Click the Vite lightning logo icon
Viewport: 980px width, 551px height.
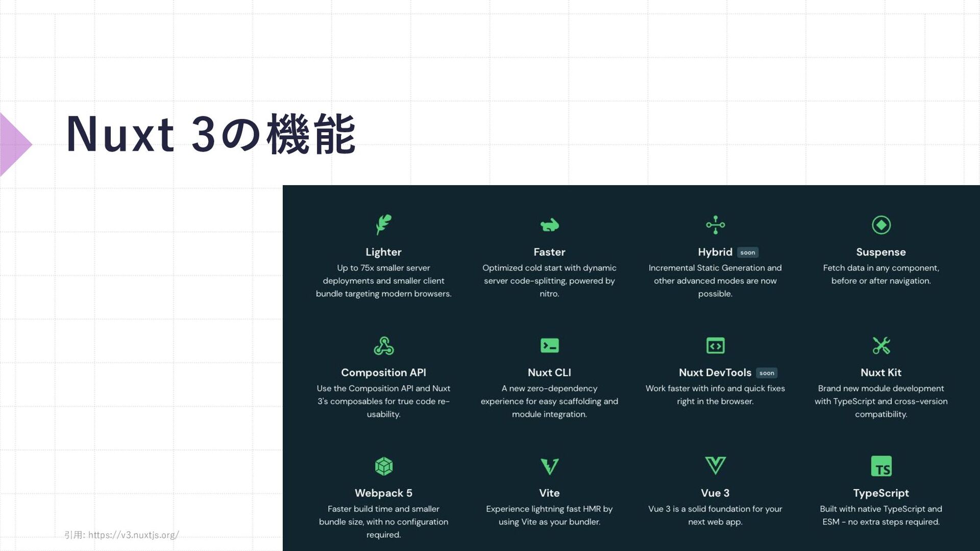tap(550, 466)
